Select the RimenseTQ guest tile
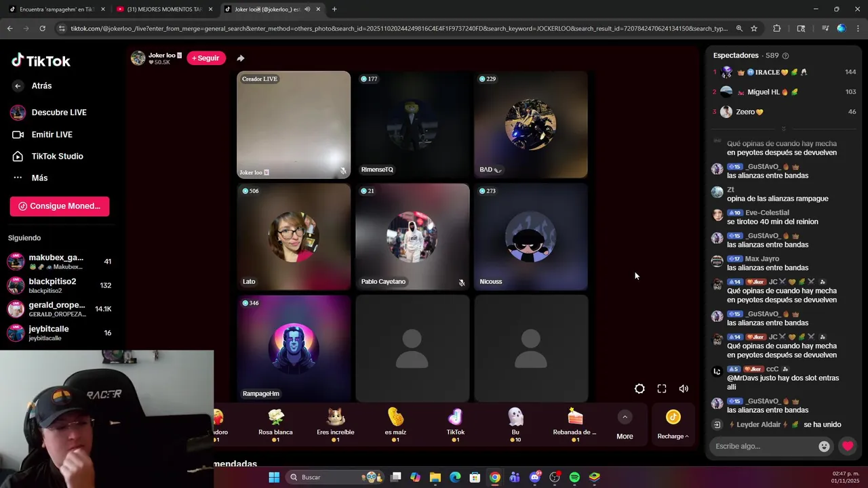This screenshot has height=488, width=868. coord(412,125)
